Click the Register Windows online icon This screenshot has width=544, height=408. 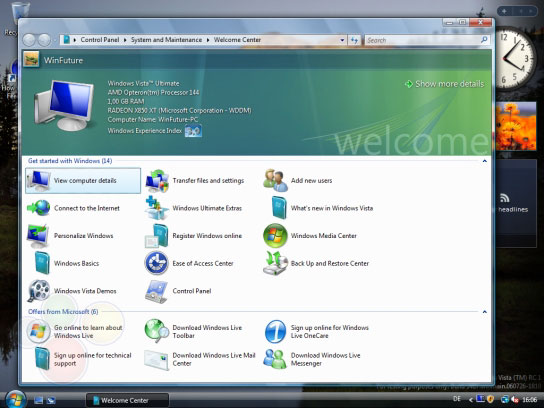click(157, 236)
